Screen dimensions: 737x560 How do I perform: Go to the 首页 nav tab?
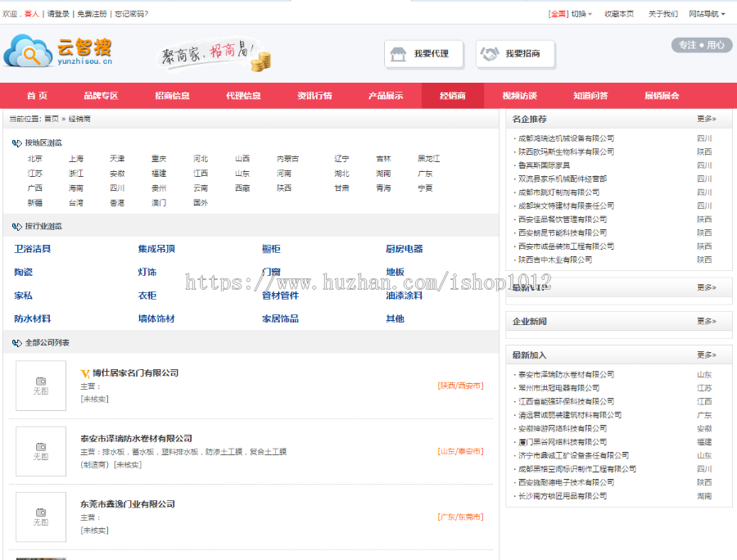[x=37, y=96]
